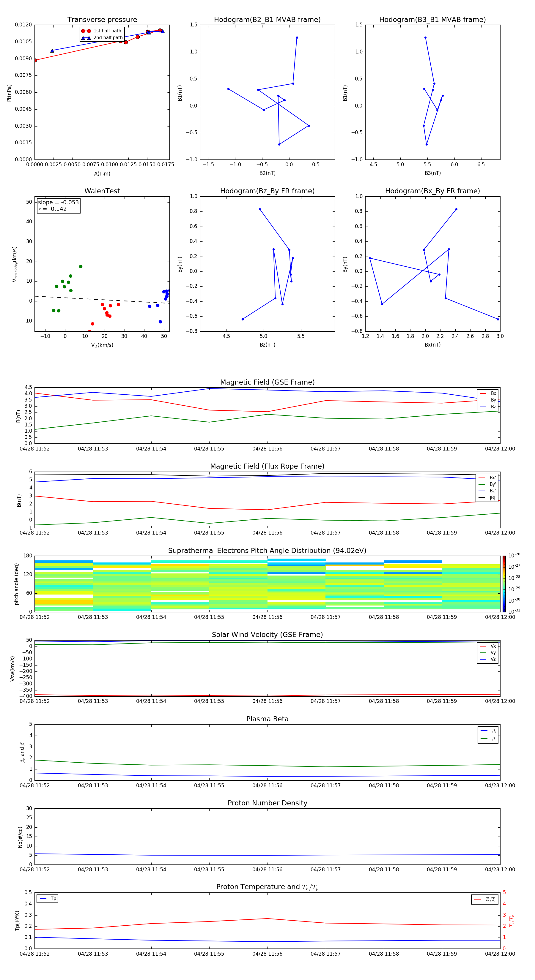Click the "Pt(nPa)" y-axis label

tap(9, 93)
